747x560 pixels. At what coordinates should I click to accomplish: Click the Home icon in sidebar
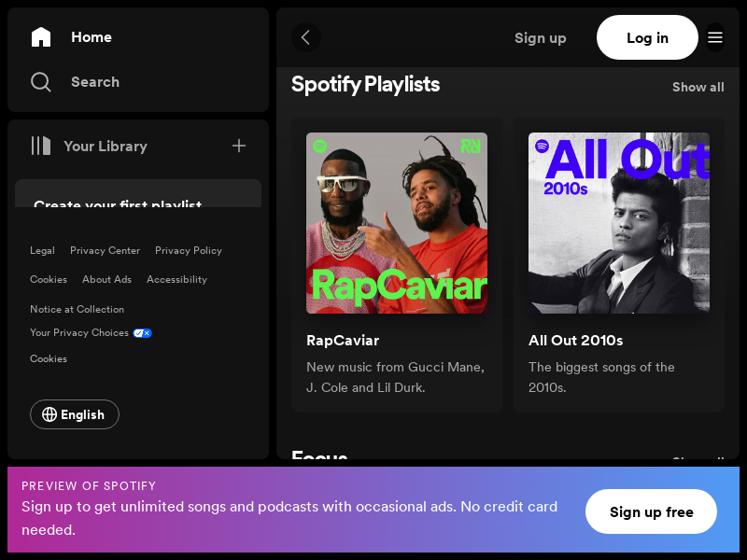click(x=41, y=37)
